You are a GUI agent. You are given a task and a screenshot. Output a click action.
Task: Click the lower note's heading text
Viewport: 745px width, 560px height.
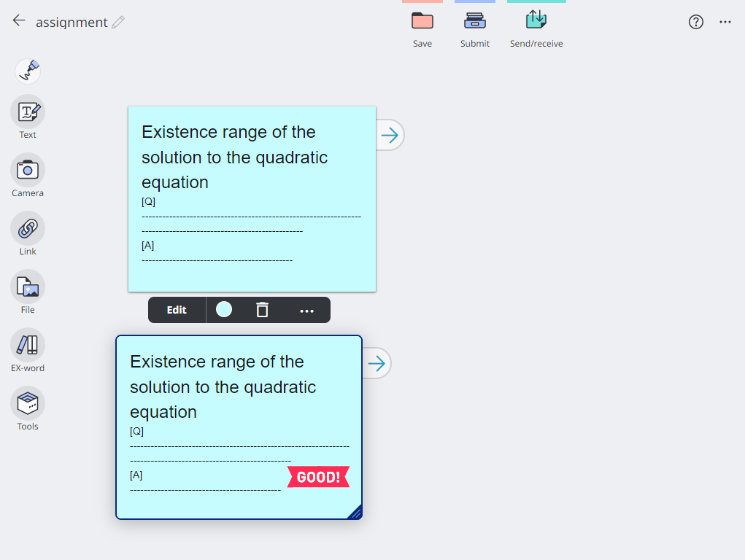point(223,386)
